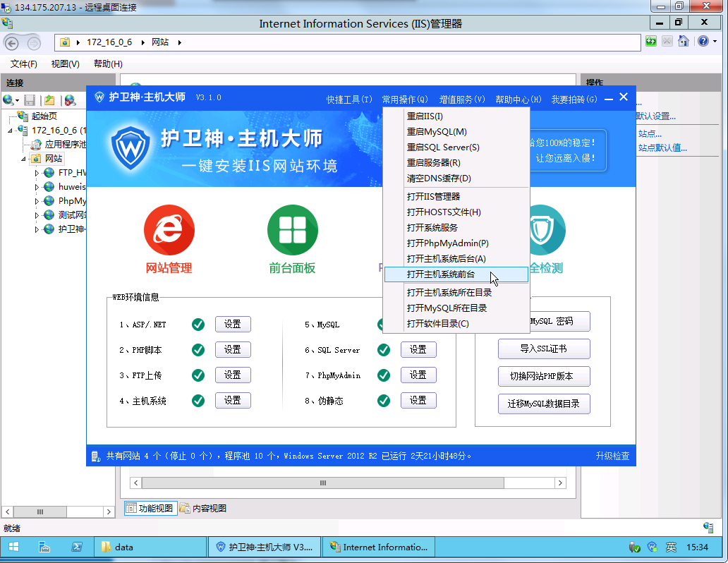Viewport: 728px width, 563px height.
Task: Click the 英 input method indicator
Action: pos(671,547)
